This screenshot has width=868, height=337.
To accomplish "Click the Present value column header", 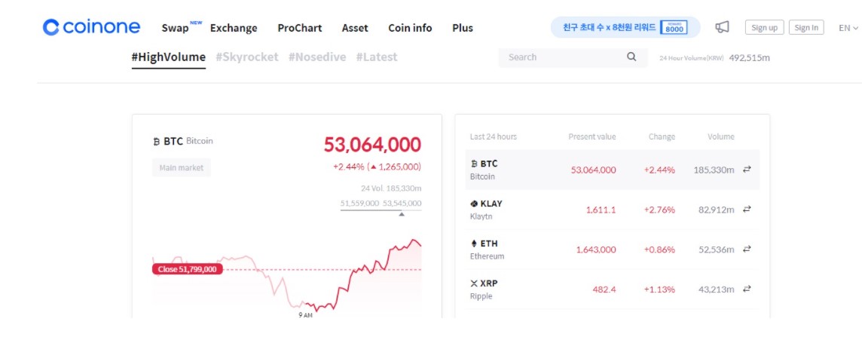I will coord(591,136).
